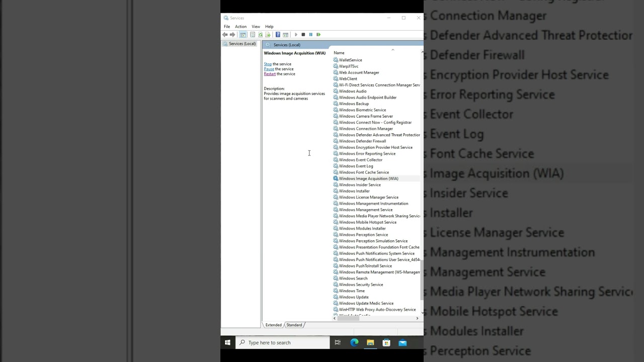Image resolution: width=644 pixels, height=362 pixels.
Task: Select Windows Error Reporting Service row
Action: click(367, 154)
